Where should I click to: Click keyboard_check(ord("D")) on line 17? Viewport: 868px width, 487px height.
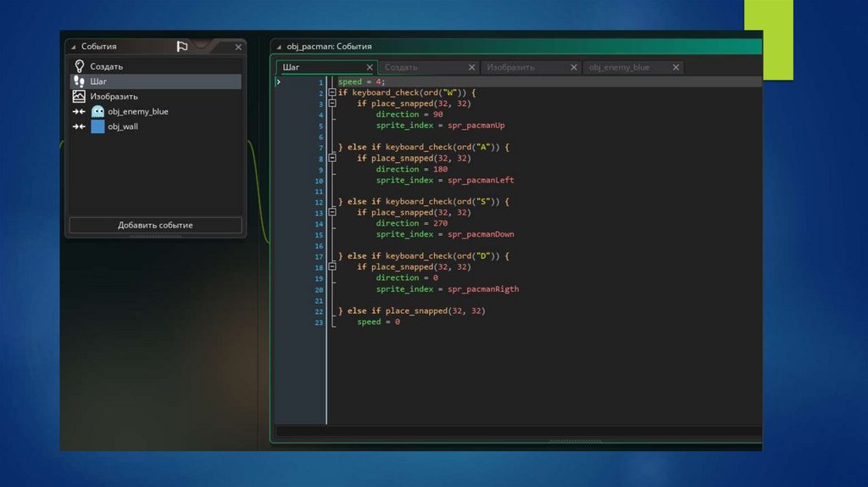coord(443,255)
